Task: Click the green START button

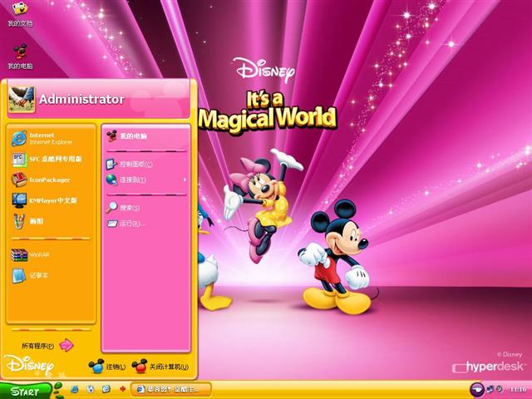Action: (26, 391)
